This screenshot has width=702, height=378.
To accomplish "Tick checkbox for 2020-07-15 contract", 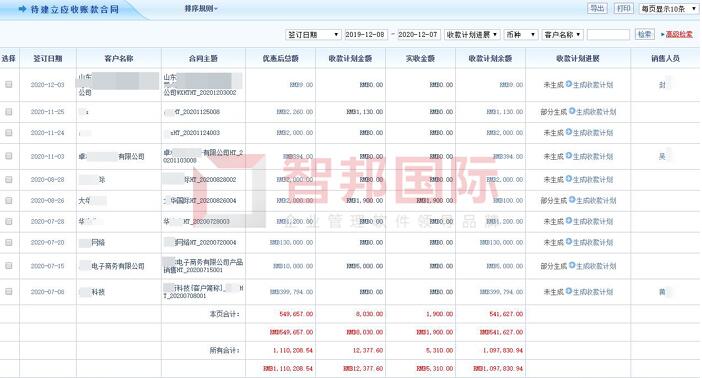I will [9, 266].
